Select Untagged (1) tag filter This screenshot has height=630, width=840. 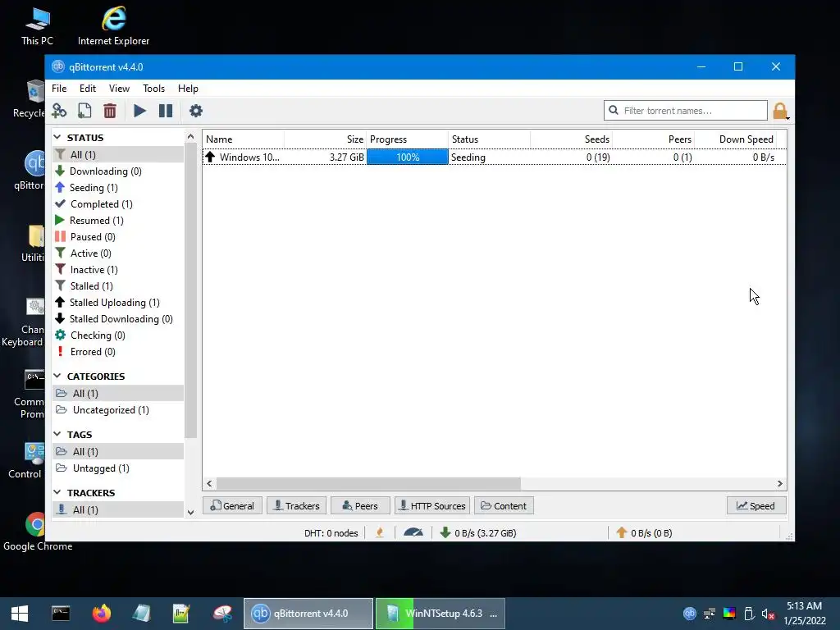[118, 468]
